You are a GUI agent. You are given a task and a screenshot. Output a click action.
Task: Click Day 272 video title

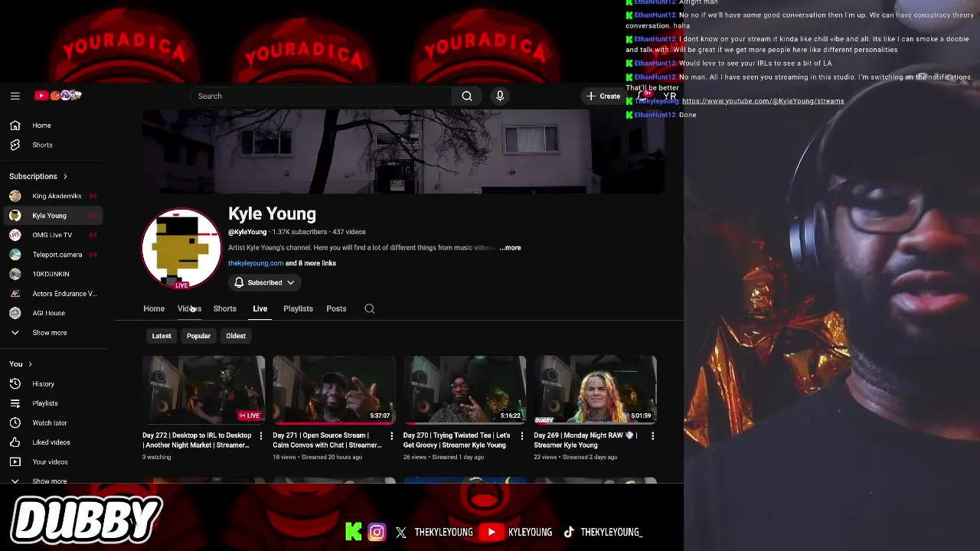coord(197,440)
